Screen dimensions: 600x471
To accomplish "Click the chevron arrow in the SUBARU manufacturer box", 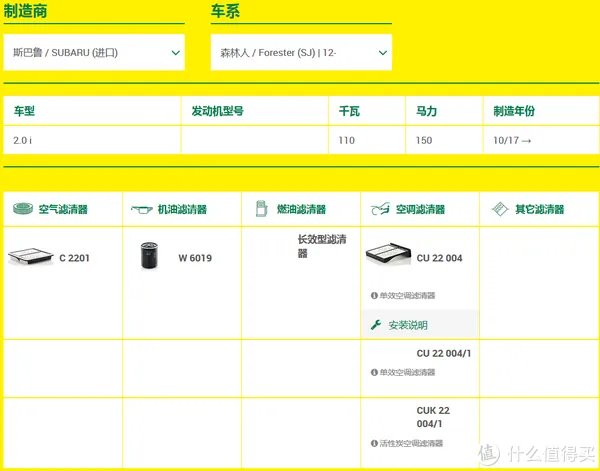I will point(176,53).
